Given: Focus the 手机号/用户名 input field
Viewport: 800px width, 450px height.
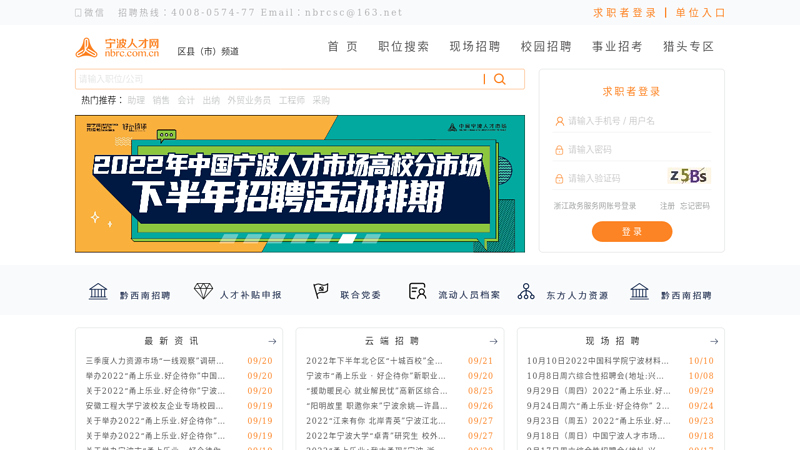Looking at the screenshot, I should (x=639, y=121).
